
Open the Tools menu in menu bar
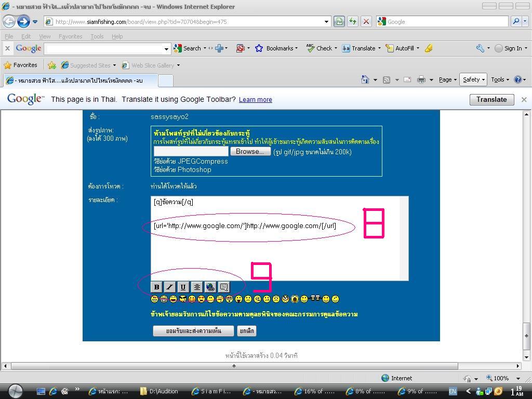pyautogui.click(x=97, y=36)
